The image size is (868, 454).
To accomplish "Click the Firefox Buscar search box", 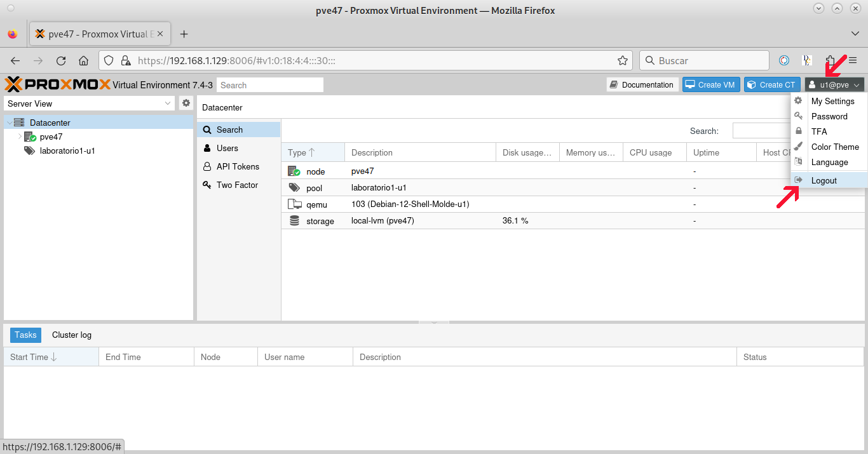I will click(704, 60).
